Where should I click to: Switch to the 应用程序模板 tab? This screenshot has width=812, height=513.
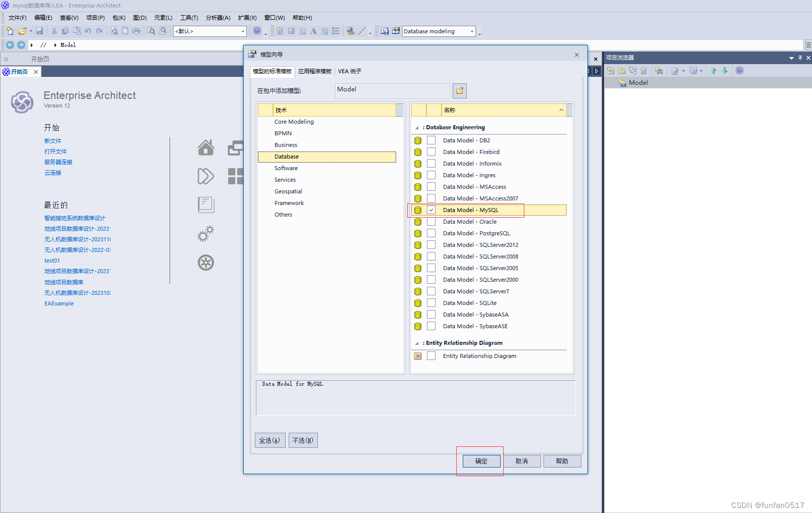point(314,71)
